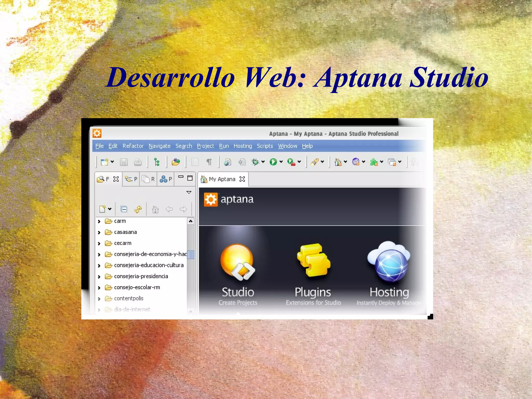Screen dimensions: 532x399
Task: Click the Run external tools toolbox icon
Action: [x=291, y=162]
